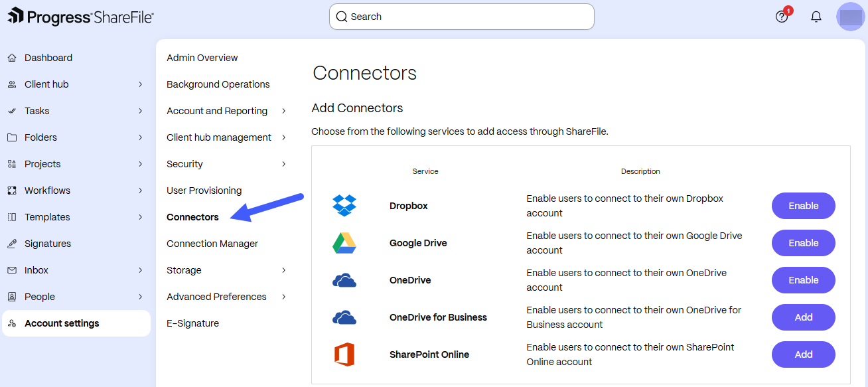Image resolution: width=868 pixels, height=387 pixels.
Task: Click the Projects icon in sidebar
Action: coord(12,164)
